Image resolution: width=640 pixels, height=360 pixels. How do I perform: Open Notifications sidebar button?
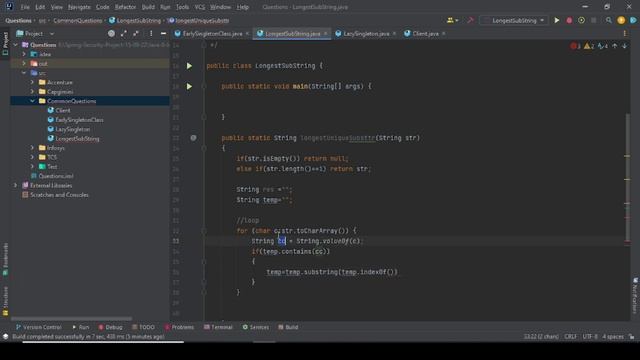tap(635, 296)
